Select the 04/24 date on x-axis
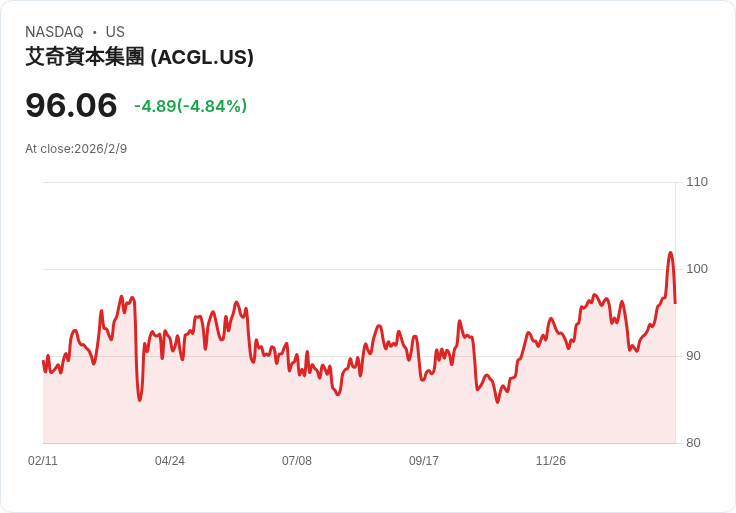Viewport: 736px width, 513px height. pos(170,461)
